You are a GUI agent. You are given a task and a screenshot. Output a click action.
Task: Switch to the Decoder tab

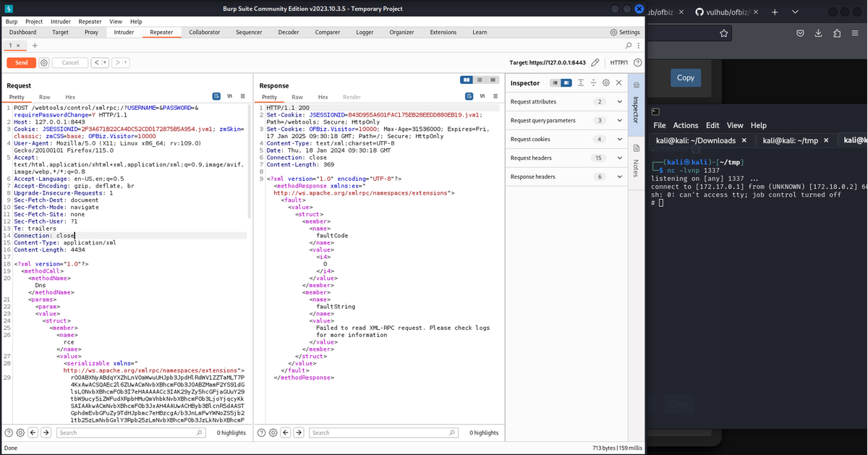[289, 33]
